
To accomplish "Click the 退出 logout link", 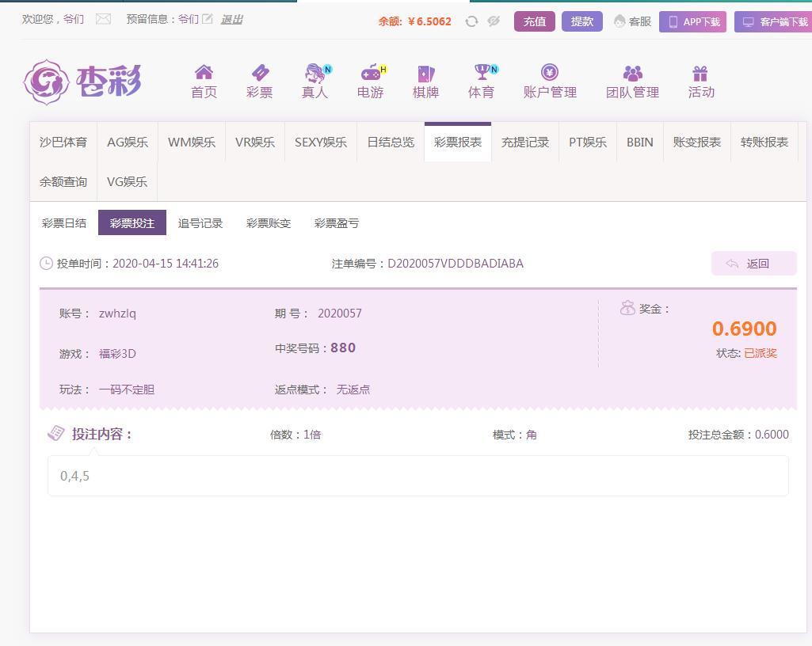I will point(231,19).
